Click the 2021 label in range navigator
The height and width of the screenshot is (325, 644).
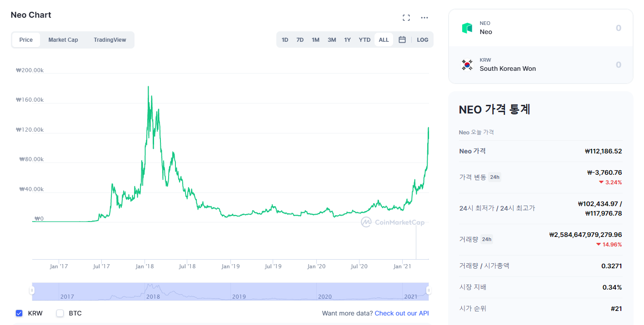pyautogui.click(x=411, y=297)
